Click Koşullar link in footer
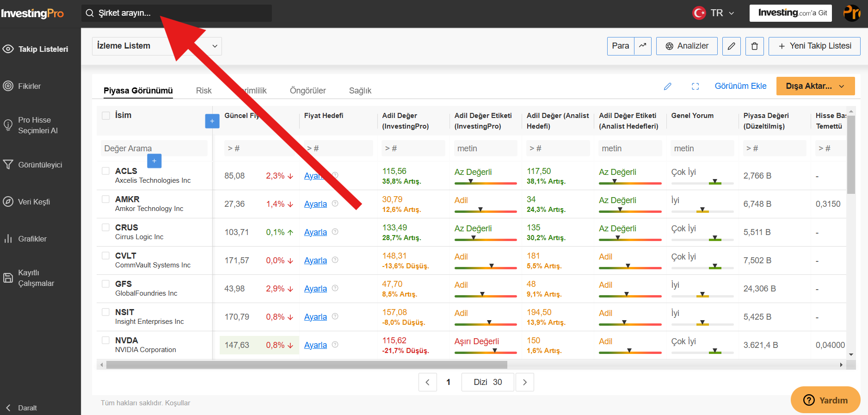The height and width of the screenshot is (415, 868). (x=178, y=403)
